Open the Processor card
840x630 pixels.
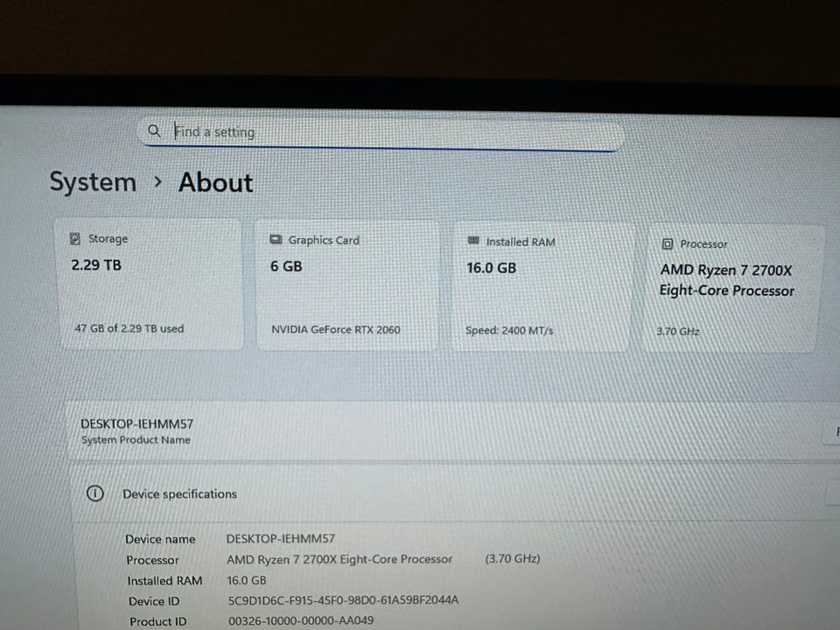tap(731, 288)
